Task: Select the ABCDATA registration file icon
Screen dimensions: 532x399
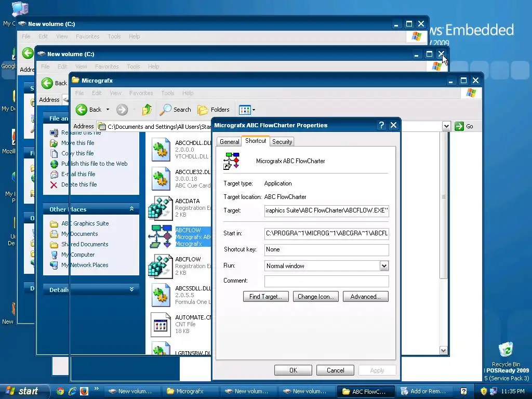Action: (x=160, y=208)
